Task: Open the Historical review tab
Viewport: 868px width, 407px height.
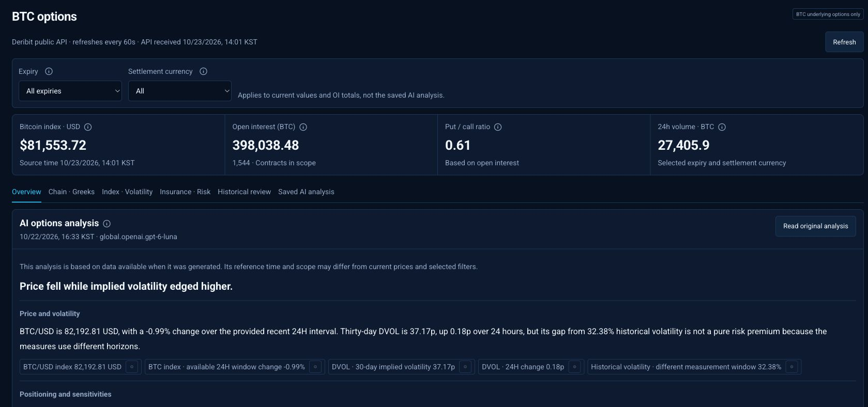Action: (x=244, y=192)
